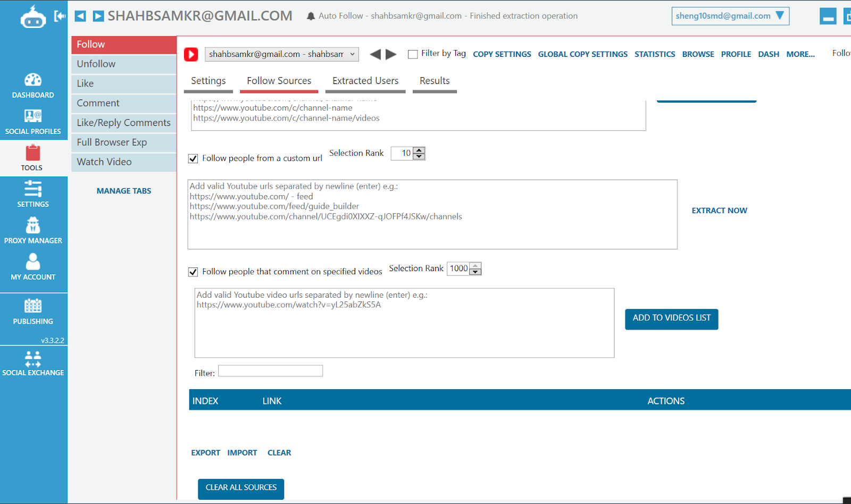This screenshot has height=504, width=851.
Task: Select the Like tool tab
Action: point(123,84)
